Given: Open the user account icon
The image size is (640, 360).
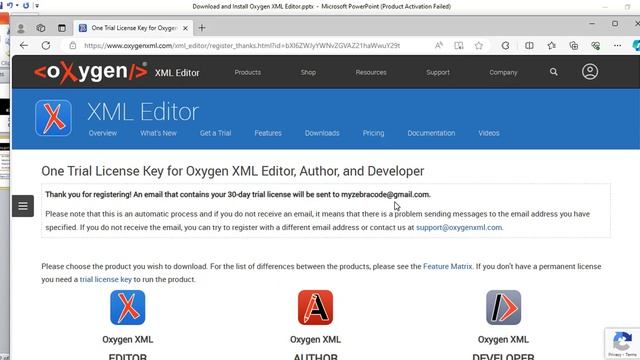Looking at the screenshot, I should [590, 71].
